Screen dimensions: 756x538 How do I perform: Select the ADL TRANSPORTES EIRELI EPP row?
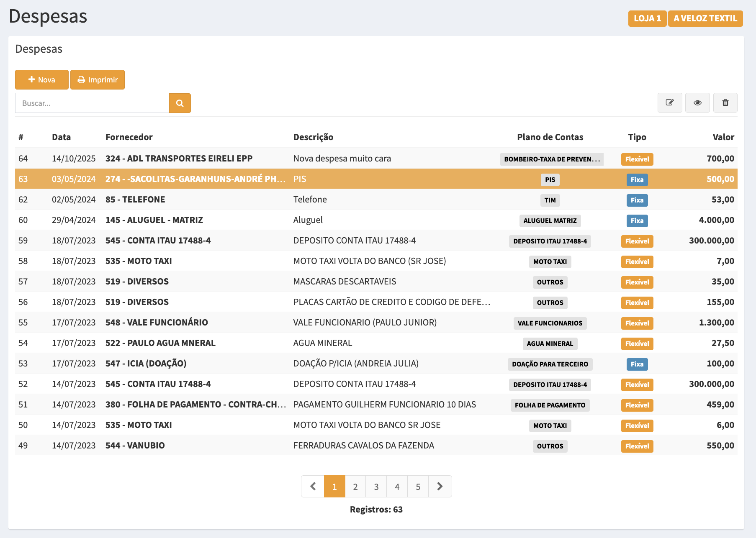tap(179, 159)
